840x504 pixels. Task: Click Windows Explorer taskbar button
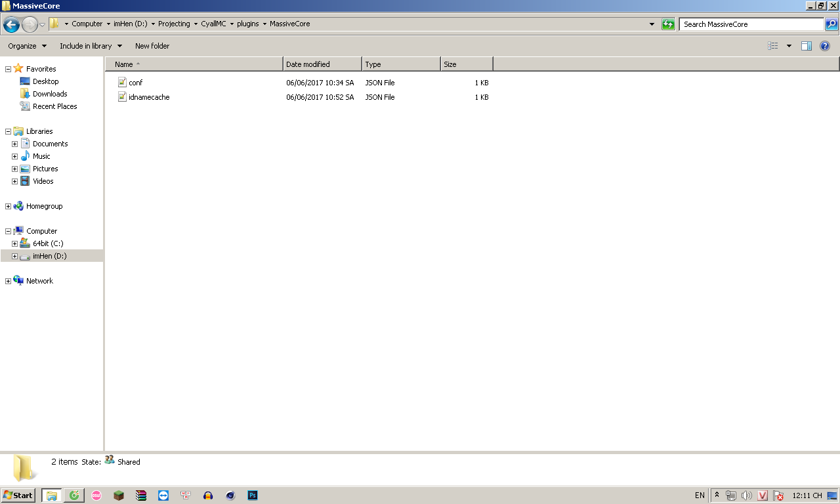tap(52, 495)
